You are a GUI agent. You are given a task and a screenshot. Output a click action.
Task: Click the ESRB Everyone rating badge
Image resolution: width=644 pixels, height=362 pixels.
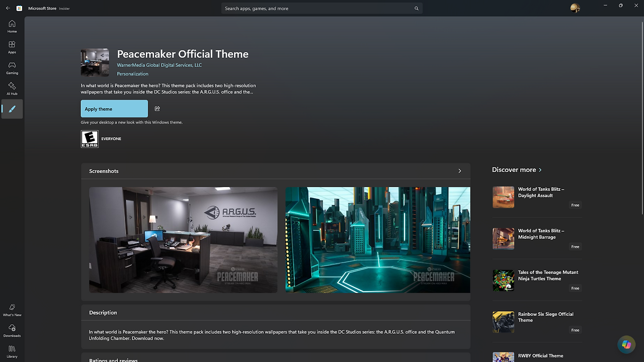[x=90, y=139]
